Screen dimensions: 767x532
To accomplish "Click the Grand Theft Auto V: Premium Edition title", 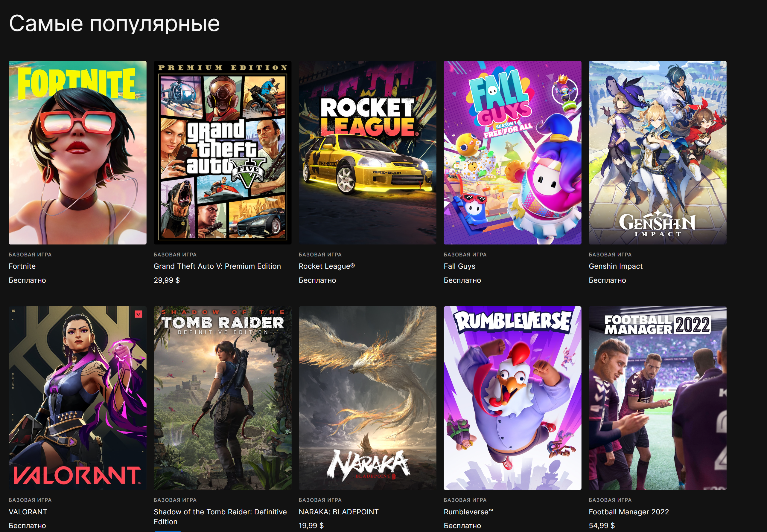I will pos(217,266).
